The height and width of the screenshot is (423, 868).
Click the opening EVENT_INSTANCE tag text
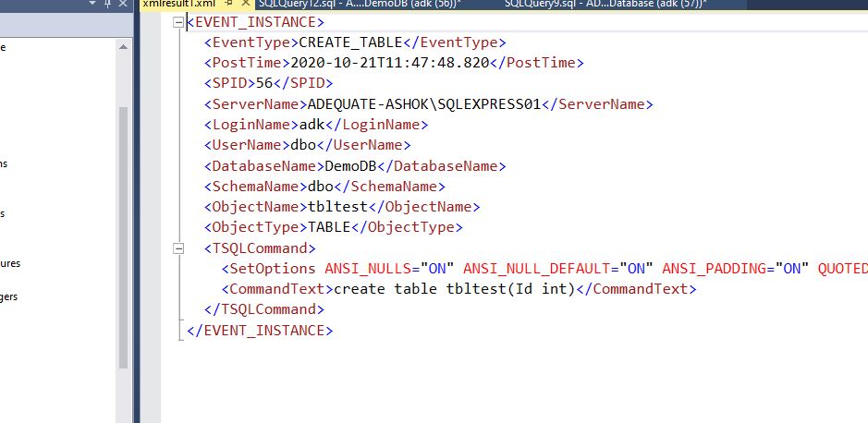pyautogui.click(x=256, y=22)
